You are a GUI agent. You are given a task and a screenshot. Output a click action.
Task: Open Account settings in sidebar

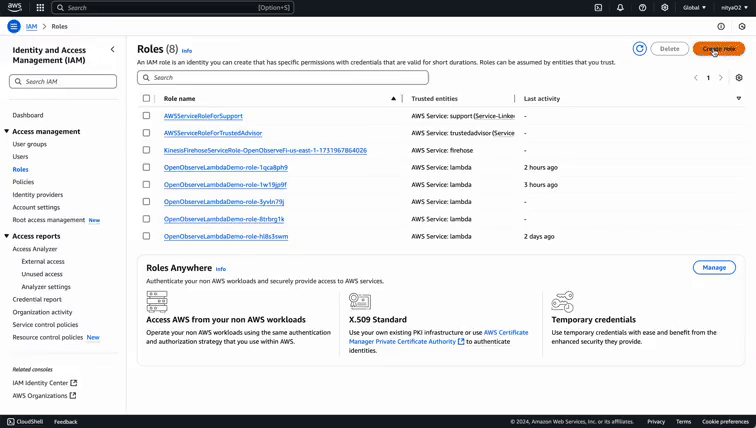click(36, 207)
